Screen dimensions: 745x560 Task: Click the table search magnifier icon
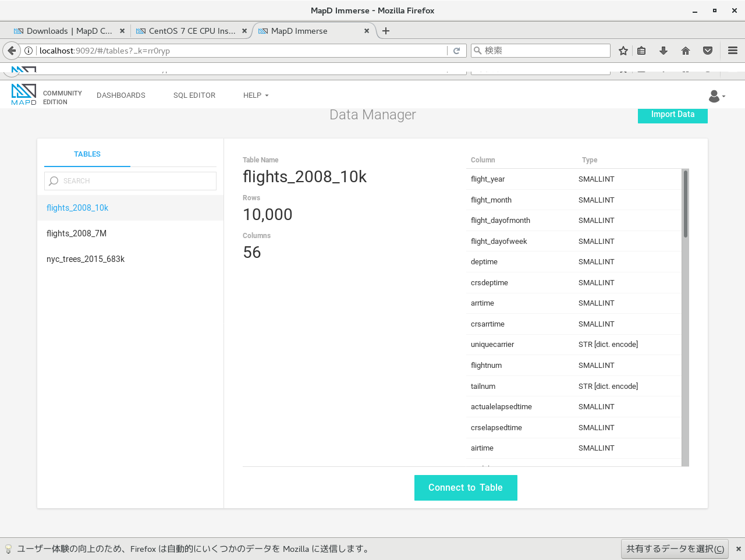tap(54, 181)
